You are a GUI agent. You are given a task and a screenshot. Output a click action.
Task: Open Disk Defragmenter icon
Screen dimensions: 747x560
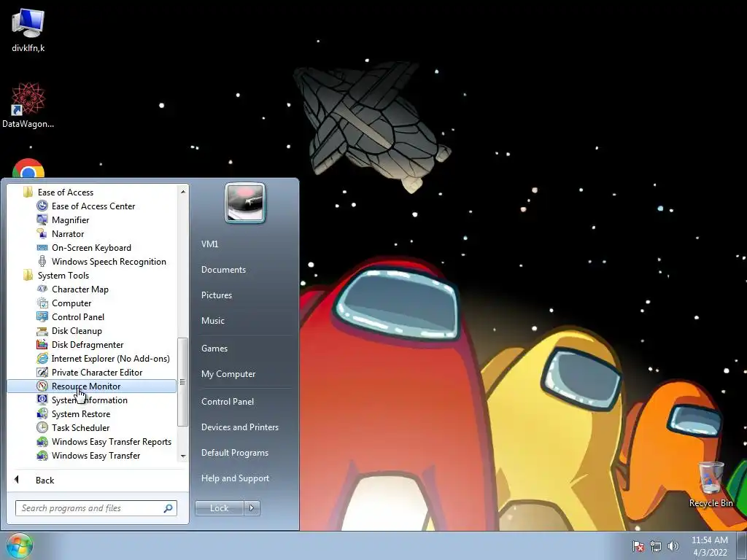coord(42,344)
